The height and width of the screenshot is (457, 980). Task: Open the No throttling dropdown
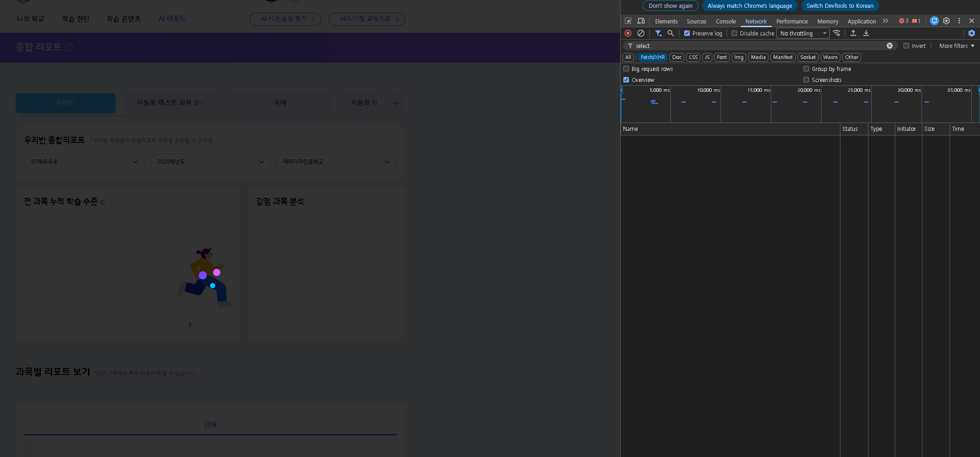pyautogui.click(x=803, y=33)
